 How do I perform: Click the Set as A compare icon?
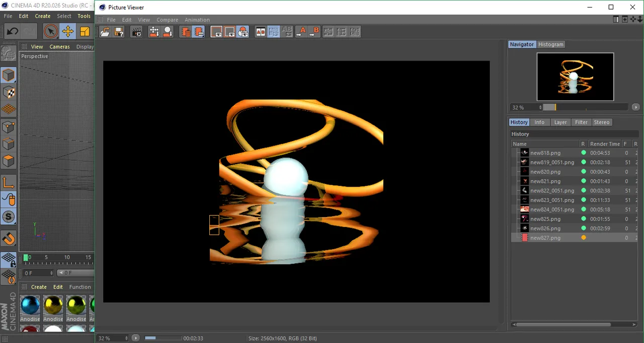click(x=301, y=32)
